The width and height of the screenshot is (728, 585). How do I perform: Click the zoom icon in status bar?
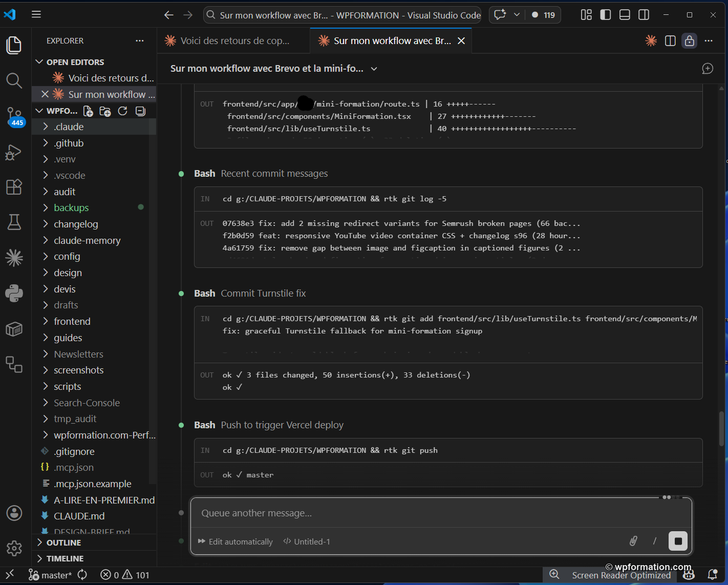pos(554,575)
